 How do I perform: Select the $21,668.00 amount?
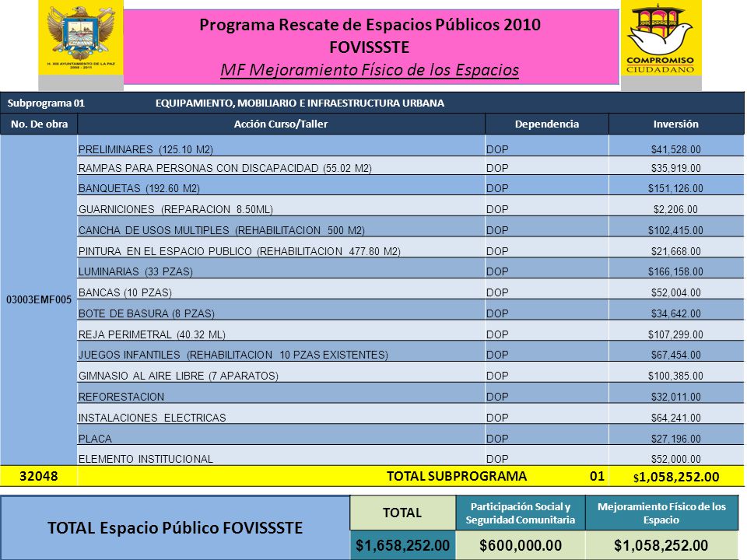coord(675,251)
